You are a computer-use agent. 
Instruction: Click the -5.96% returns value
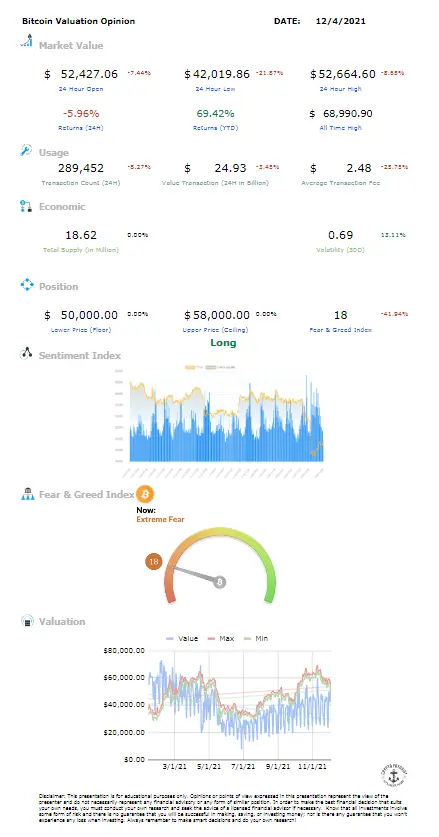(x=81, y=114)
